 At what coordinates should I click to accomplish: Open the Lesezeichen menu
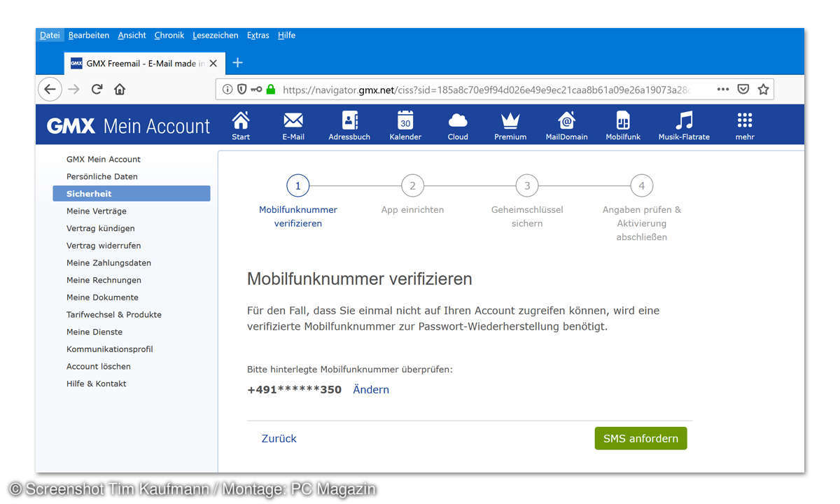tap(215, 35)
